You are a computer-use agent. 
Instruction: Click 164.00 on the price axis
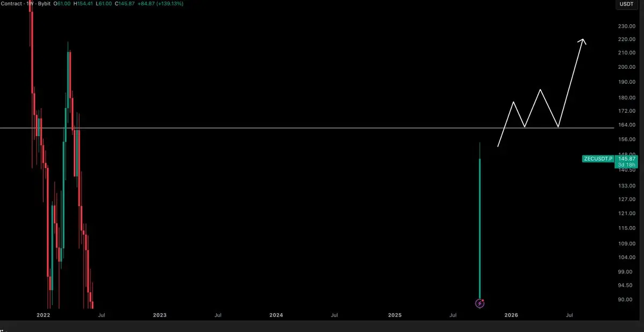coord(627,125)
